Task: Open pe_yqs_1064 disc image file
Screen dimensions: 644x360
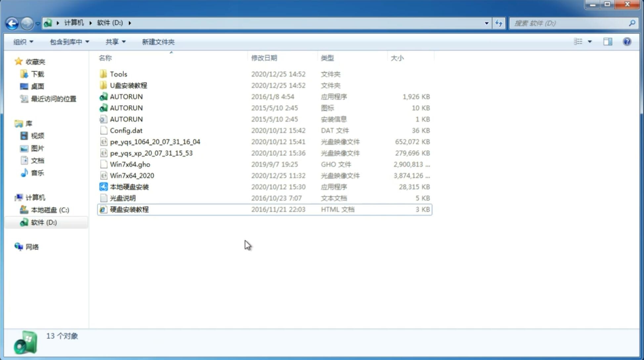Action: (155, 142)
